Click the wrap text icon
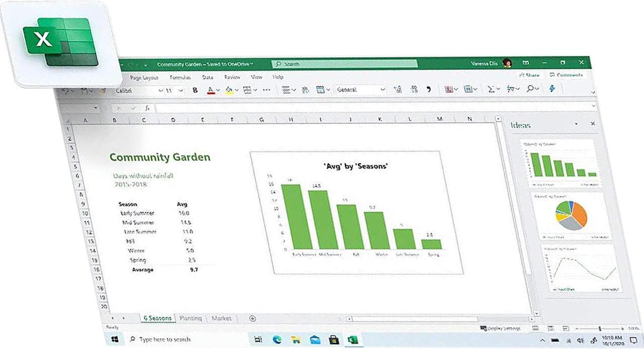 [x=305, y=90]
